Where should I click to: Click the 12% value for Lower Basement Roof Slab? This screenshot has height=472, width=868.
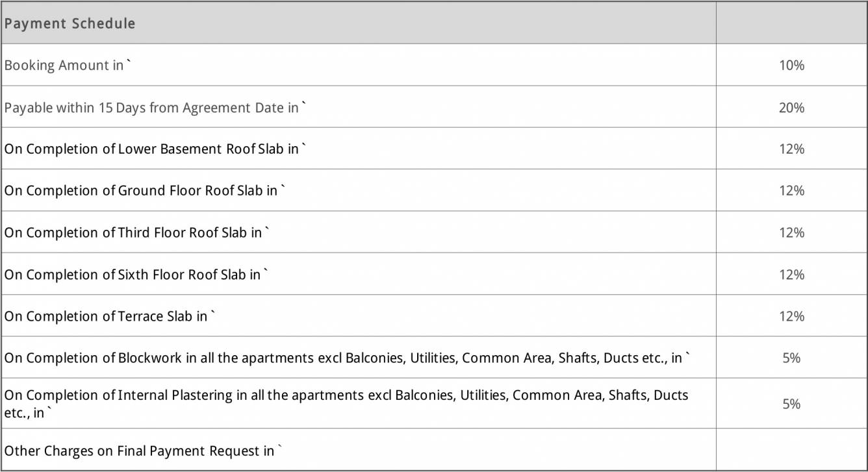(x=791, y=149)
